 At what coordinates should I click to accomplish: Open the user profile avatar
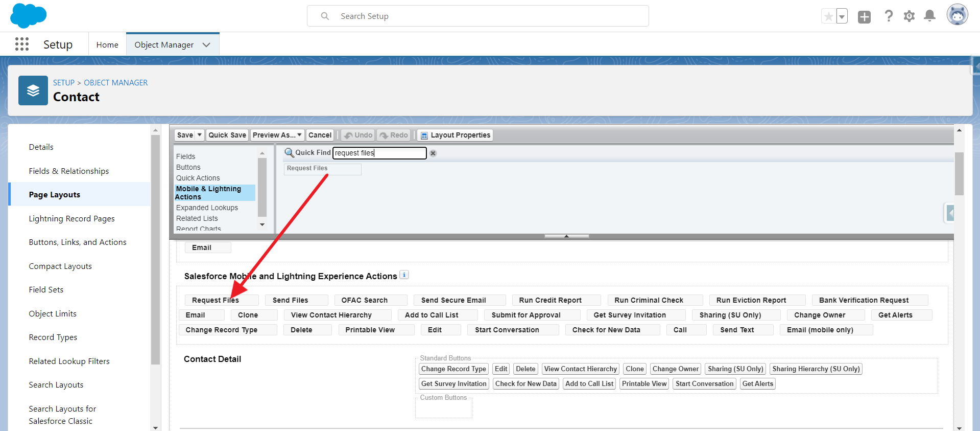point(957,15)
